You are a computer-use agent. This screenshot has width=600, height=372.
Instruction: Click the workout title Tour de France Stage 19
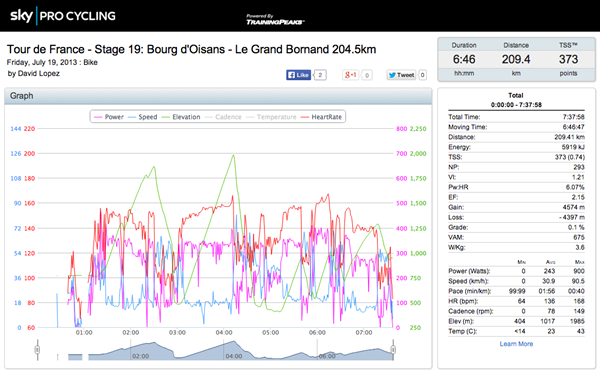pos(191,49)
